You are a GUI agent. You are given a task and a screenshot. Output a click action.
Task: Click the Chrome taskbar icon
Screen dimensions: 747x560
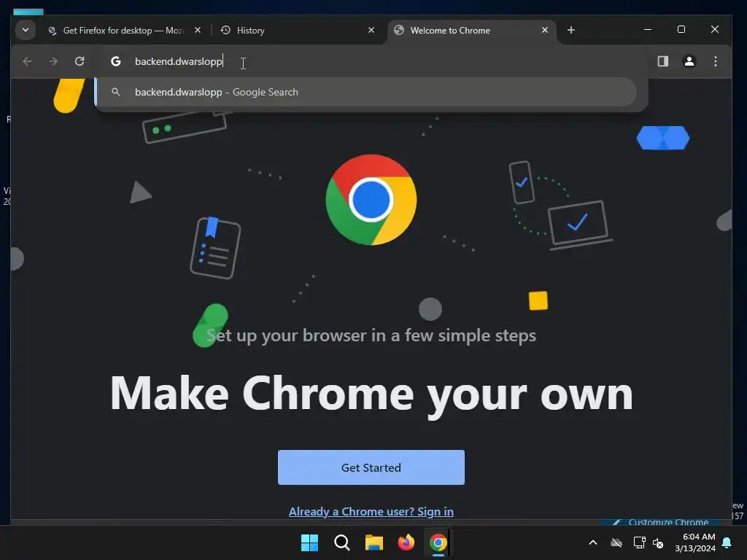click(438, 542)
